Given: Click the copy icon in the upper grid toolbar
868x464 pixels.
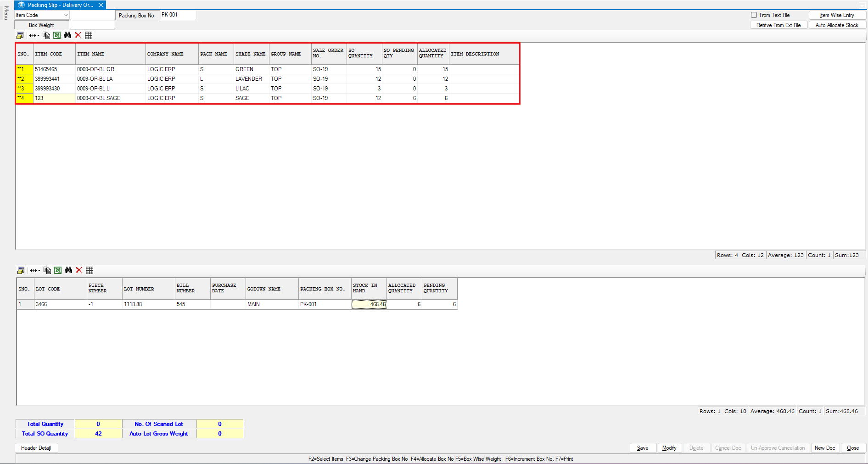Looking at the screenshot, I should pyautogui.click(x=46, y=35).
